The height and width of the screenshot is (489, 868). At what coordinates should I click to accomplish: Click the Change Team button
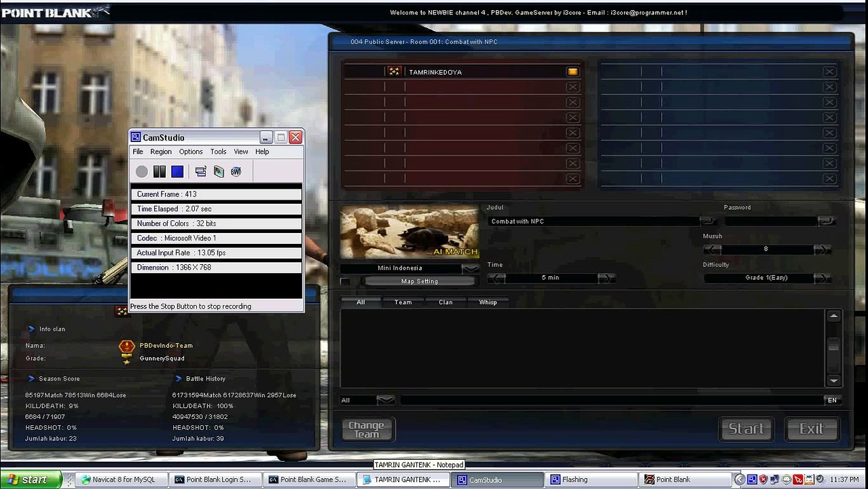[367, 429]
